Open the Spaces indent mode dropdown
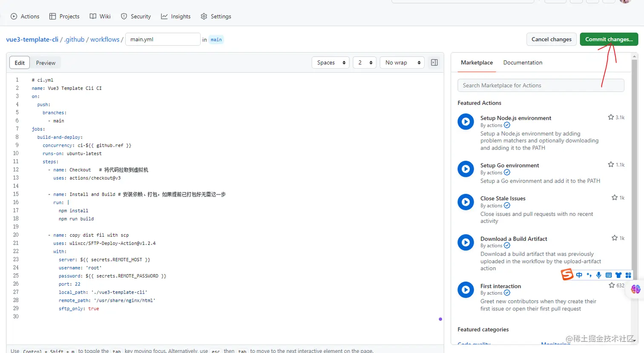Viewport: 644px width, 353px height. (x=331, y=63)
